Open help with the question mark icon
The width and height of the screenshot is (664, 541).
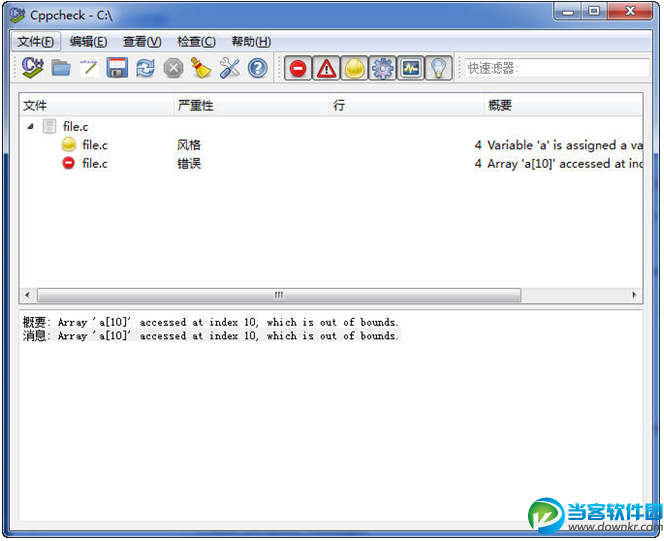pyautogui.click(x=257, y=68)
